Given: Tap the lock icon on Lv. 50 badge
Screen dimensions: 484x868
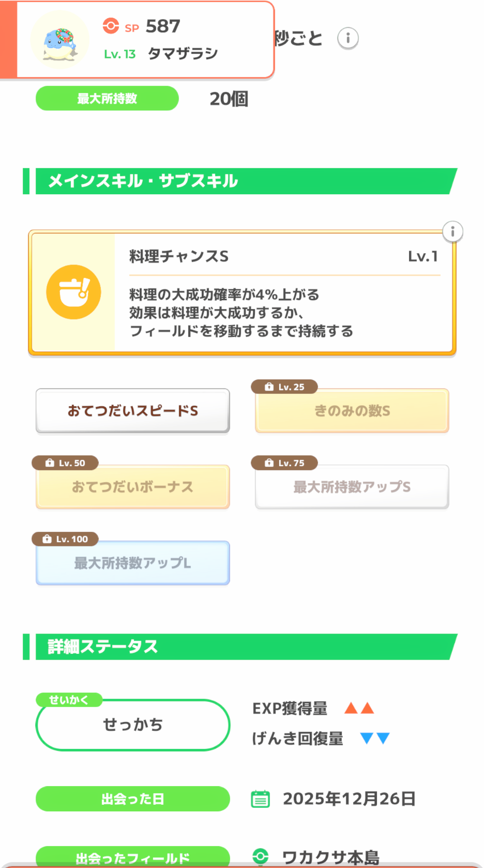Looking at the screenshot, I should coord(50,463).
